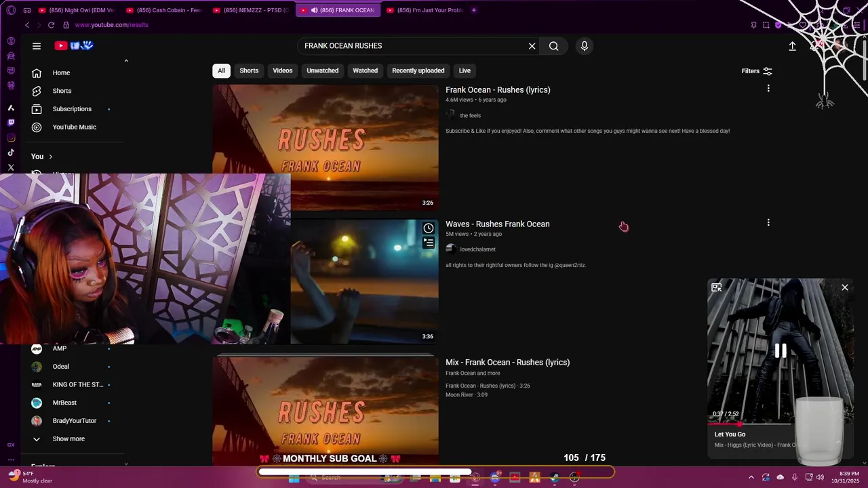Open the new tab plus button

click(x=473, y=10)
